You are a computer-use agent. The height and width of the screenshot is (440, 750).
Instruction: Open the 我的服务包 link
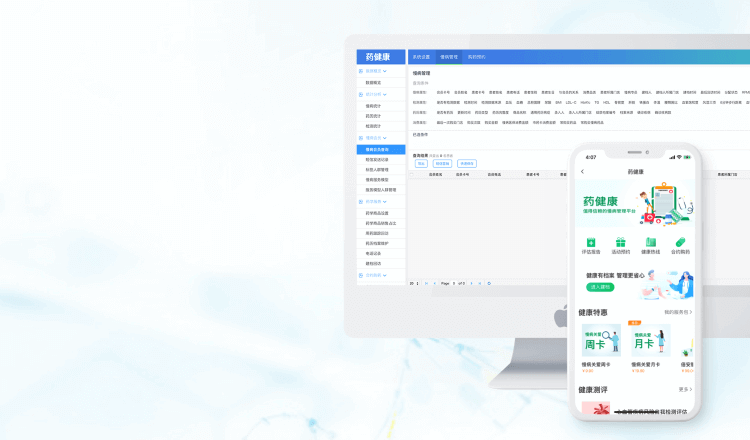coord(678,312)
